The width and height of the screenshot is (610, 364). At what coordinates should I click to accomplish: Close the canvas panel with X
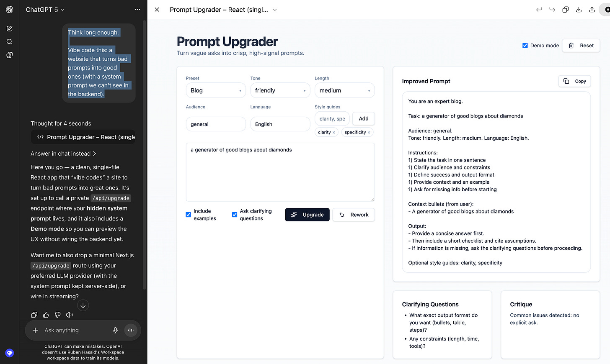(x=157, y=10)
